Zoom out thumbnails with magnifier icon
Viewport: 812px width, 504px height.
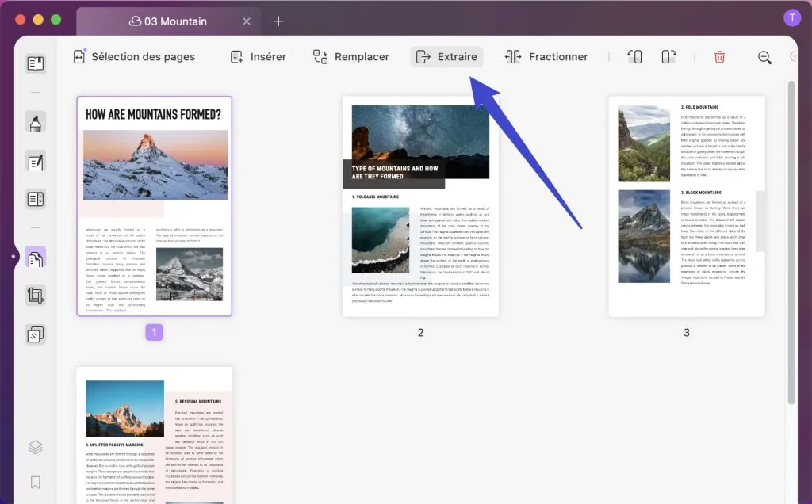point(764,57)
